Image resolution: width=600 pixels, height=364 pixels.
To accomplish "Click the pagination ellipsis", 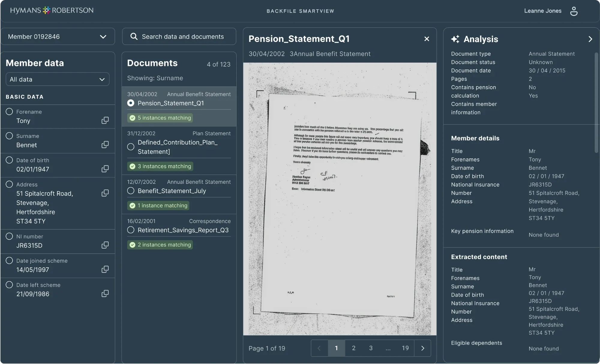I will coord(388,348).
